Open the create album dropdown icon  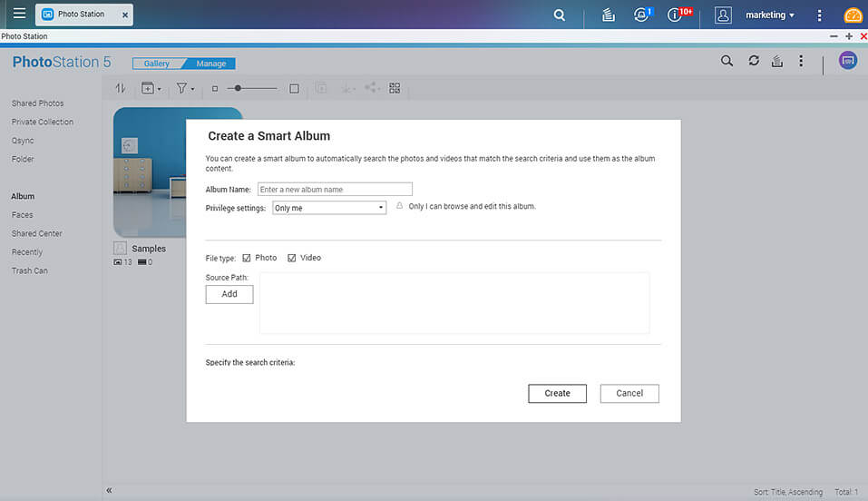(x=151, y=88)
